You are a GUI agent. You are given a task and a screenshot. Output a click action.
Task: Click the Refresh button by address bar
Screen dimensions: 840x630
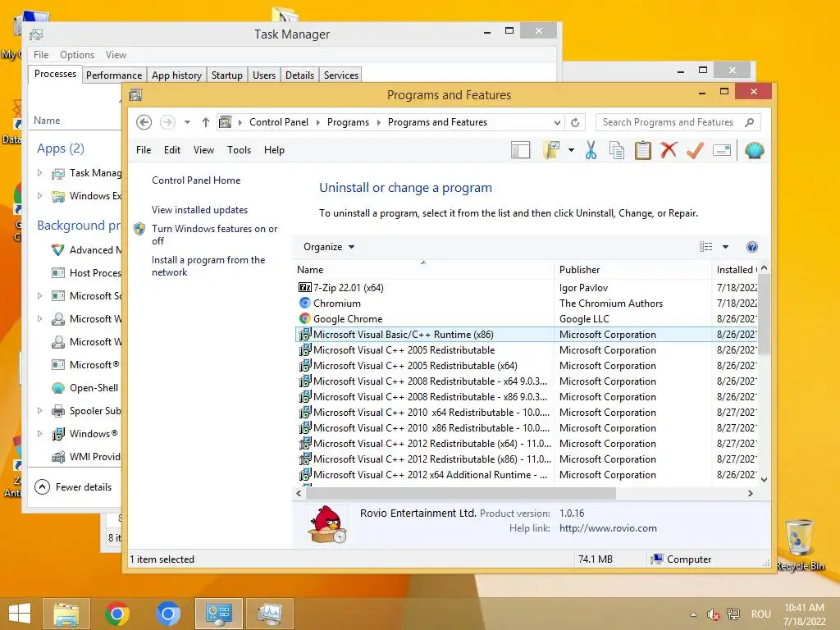(x=575, y=122)
